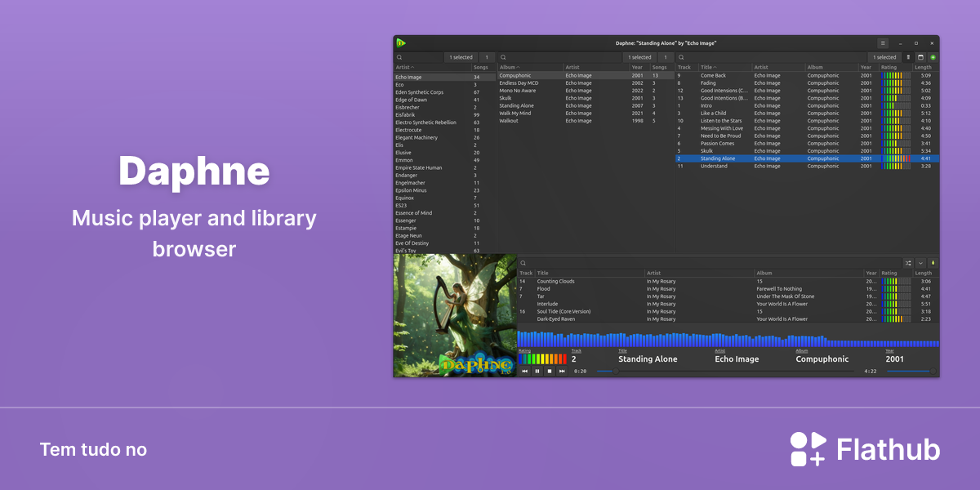Select artist 'Eden Synthetic Corps'

pos(444,92)
